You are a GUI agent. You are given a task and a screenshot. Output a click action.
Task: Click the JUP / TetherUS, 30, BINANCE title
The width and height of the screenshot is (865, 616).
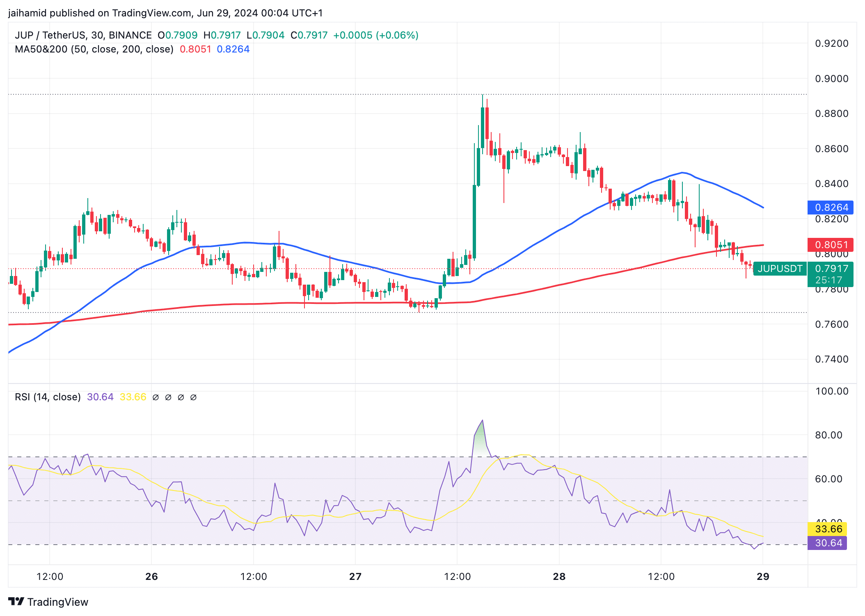click(x=83, y=35)
